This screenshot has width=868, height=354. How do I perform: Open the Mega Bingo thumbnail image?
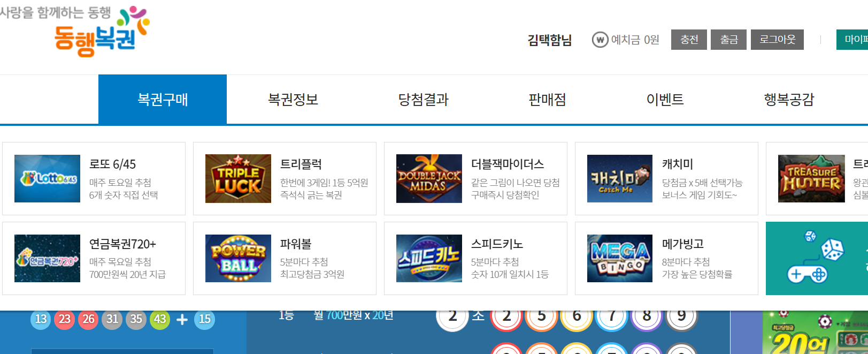620,258
